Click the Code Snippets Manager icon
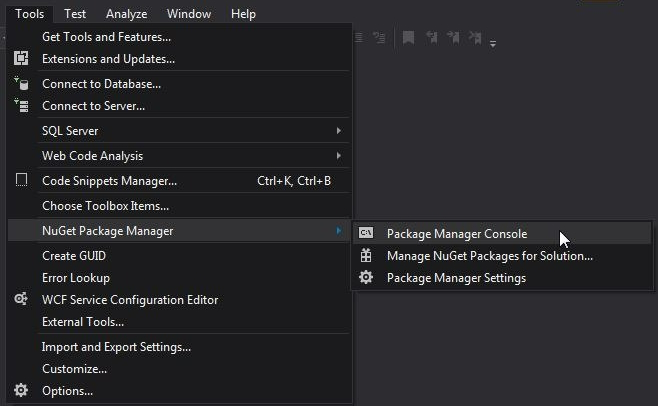 coord(21,180)
